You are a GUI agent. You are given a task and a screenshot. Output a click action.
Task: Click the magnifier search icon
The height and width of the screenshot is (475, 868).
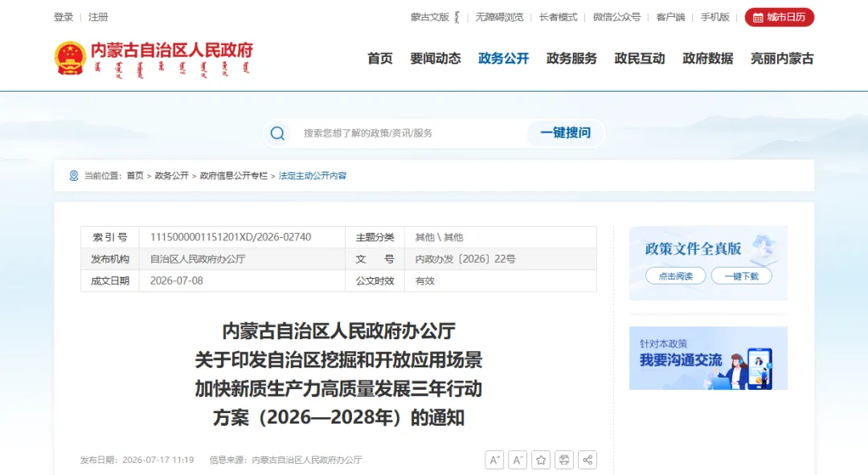(x=277, y=133)
